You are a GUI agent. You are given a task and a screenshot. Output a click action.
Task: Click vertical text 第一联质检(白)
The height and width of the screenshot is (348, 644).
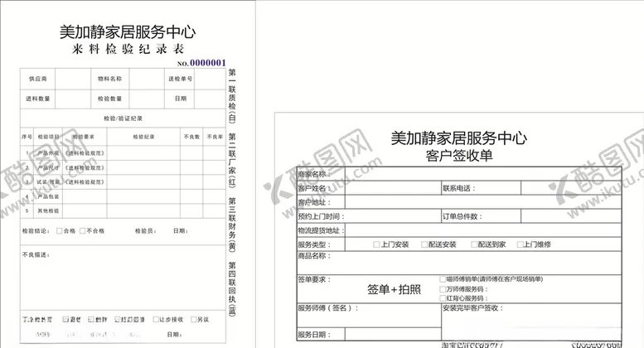pyautogui.click(x=232, y=96)
